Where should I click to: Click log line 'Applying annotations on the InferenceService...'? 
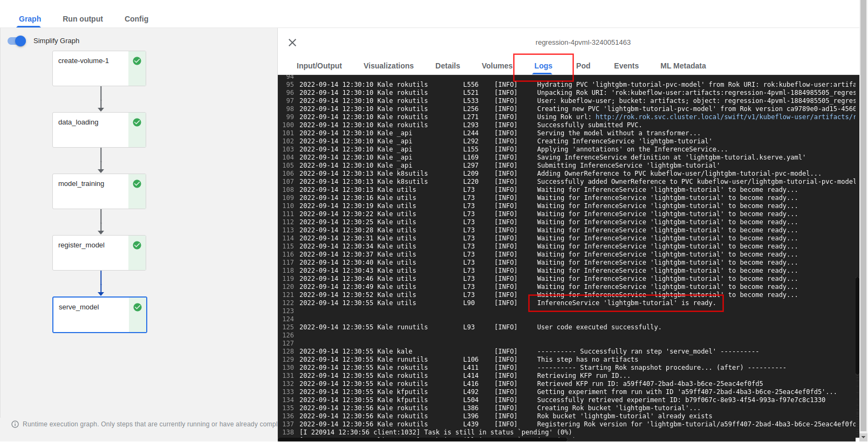[x=632, y=149]
